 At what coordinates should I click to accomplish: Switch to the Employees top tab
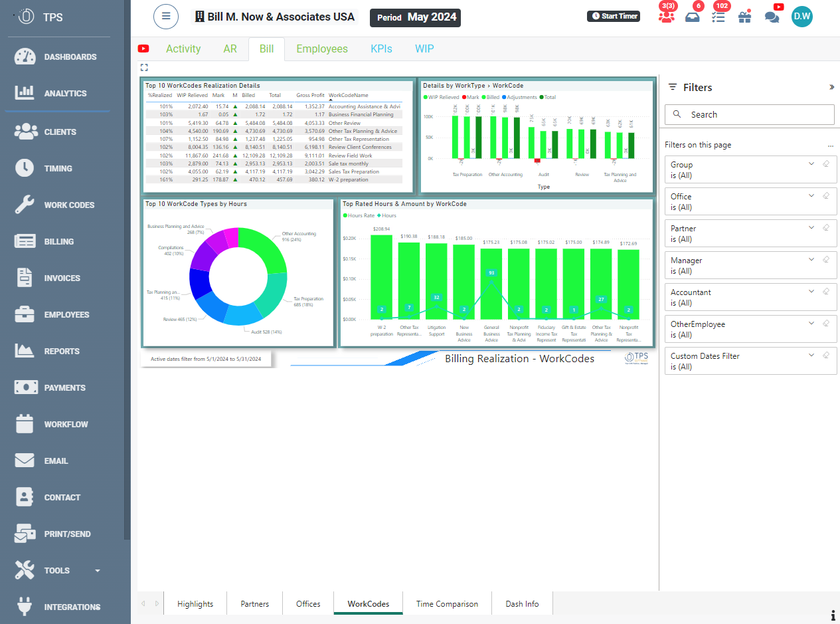(322, 49)
